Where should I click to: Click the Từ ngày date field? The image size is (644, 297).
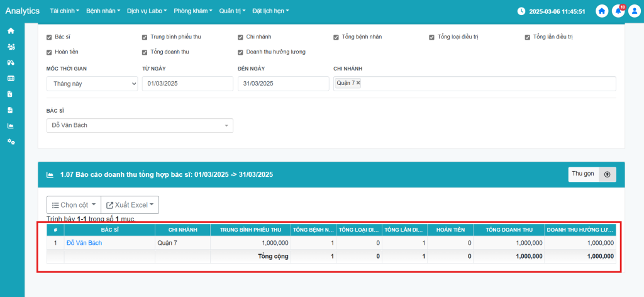(187, 84)
